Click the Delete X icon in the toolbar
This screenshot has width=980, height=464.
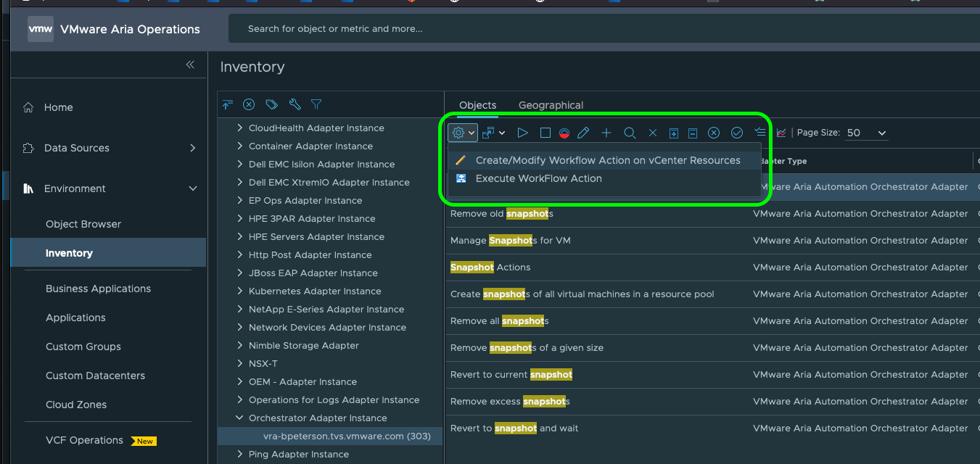pyautogui.click(x=652, y=133)
